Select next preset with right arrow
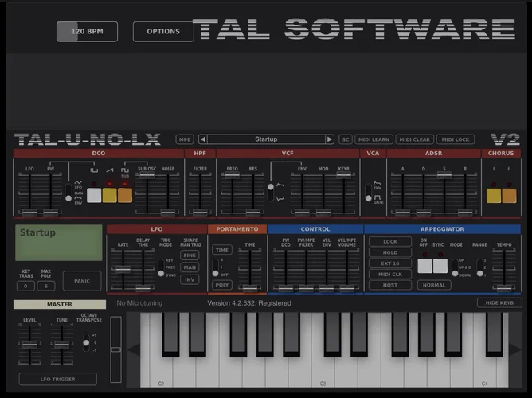Screen dimensions: 532x398 [329, 139]
